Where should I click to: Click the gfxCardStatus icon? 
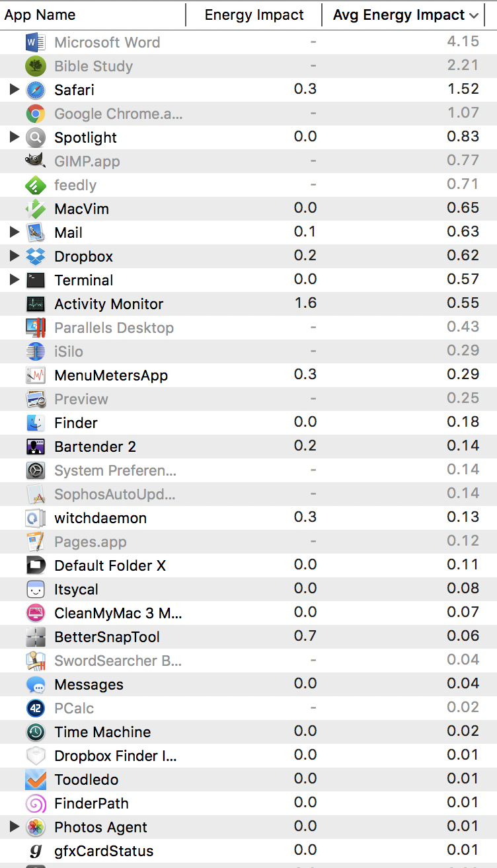35,851
